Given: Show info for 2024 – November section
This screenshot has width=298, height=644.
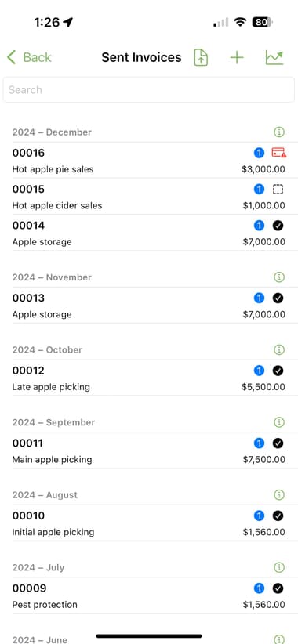Looking at the screenshot, I should pos(279,277).
